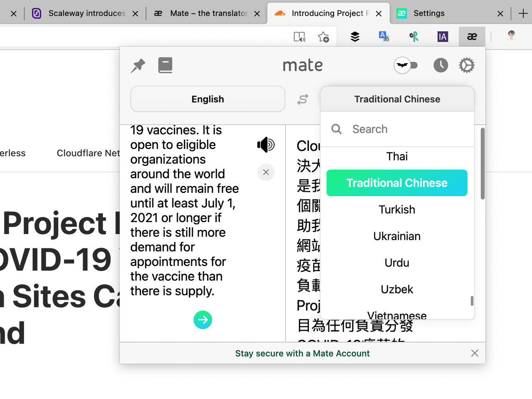Click the search magnifier icon
Viewport: 532px width, 399px height.
tap(337, 129)
